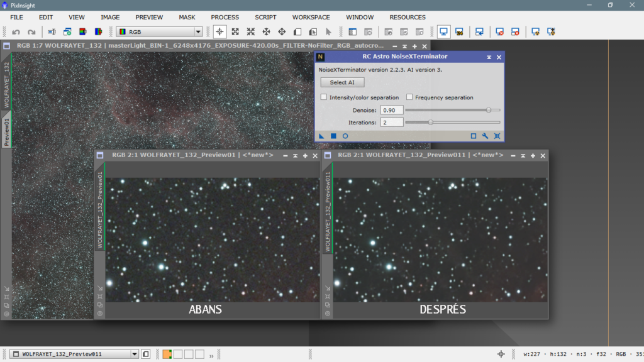The height and width of the screenshot is (362, 644).
Task: Click the blue monitor screen icon
Action: [x=443, y=31]
